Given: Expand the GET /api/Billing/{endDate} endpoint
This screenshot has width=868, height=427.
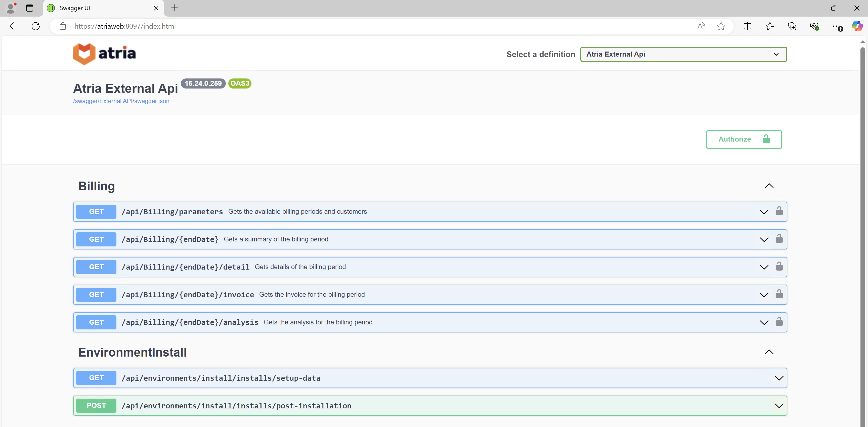Looking at the screenshot, I should click(x=764, y=239).
